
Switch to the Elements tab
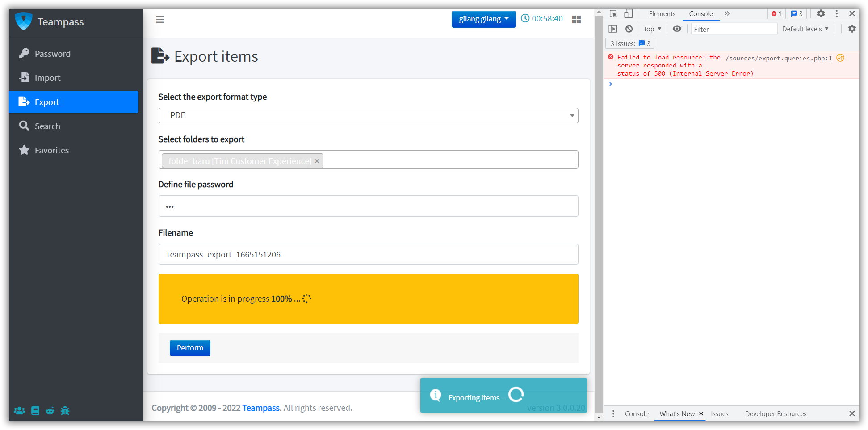tap(662, 14)
